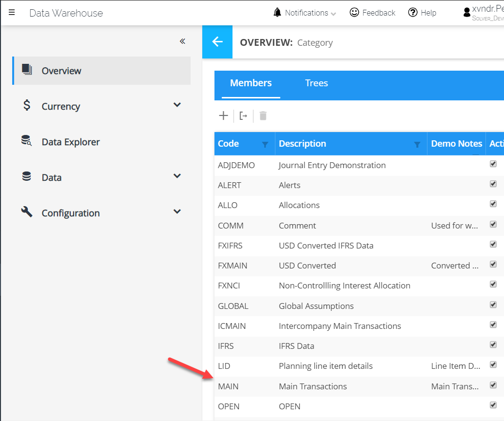The width and height of the screenshot is (504, 421).
Task: Click the back arrow beside Overview
Action: (217, 42)
